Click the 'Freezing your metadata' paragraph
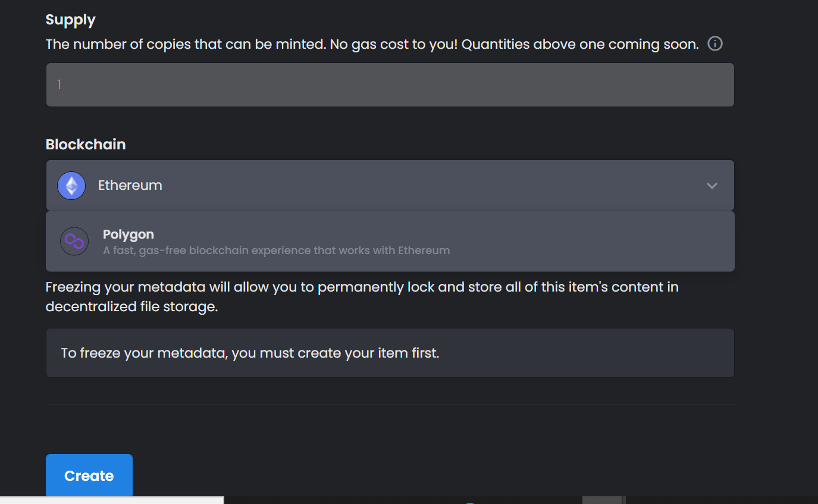 tap(362, 297)
